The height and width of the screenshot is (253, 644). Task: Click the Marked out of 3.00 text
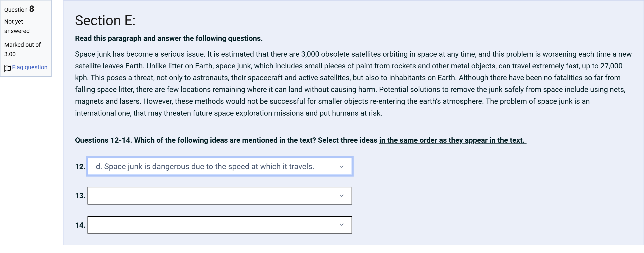click(22, 49)
